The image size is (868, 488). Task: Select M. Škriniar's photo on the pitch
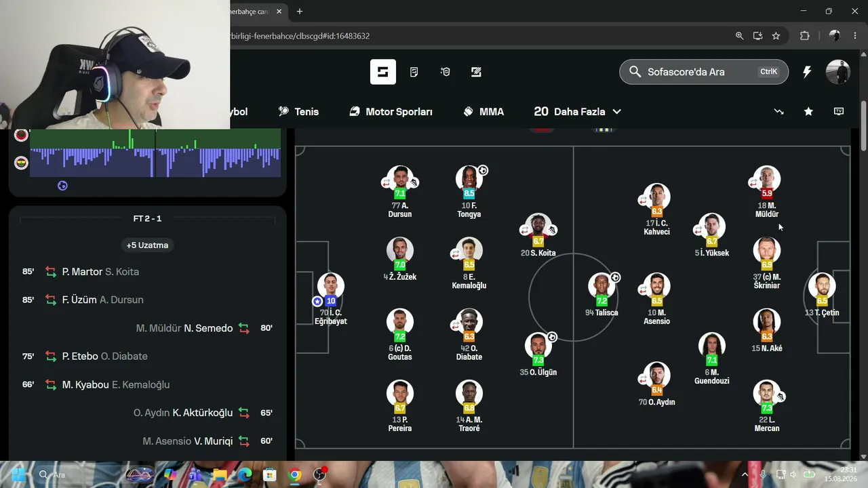pyautogui.click(x=767, y=250)
